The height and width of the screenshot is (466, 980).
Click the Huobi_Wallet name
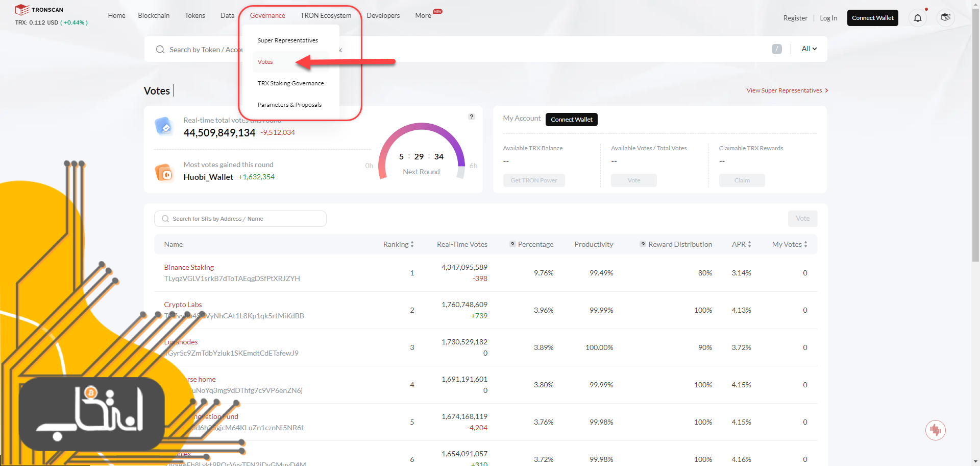(x=208, y=177)
